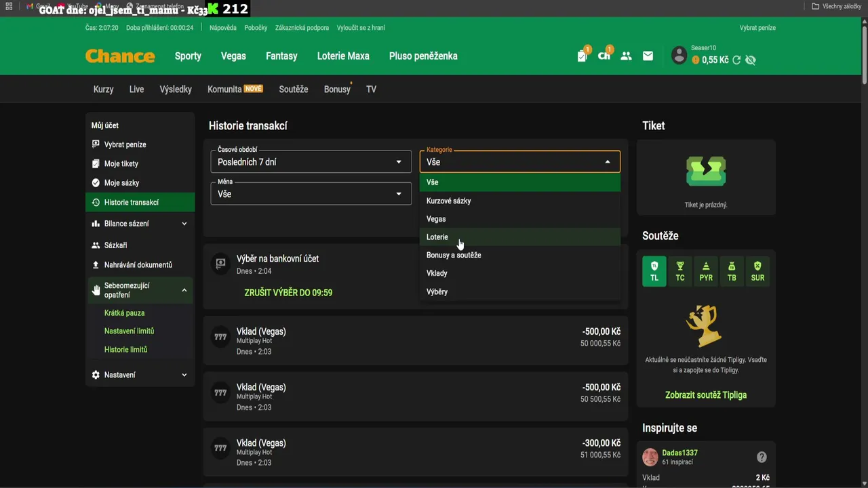868x488 pixels.
Task: Open the Časové období dropdown
Action: tap(311, 161)
